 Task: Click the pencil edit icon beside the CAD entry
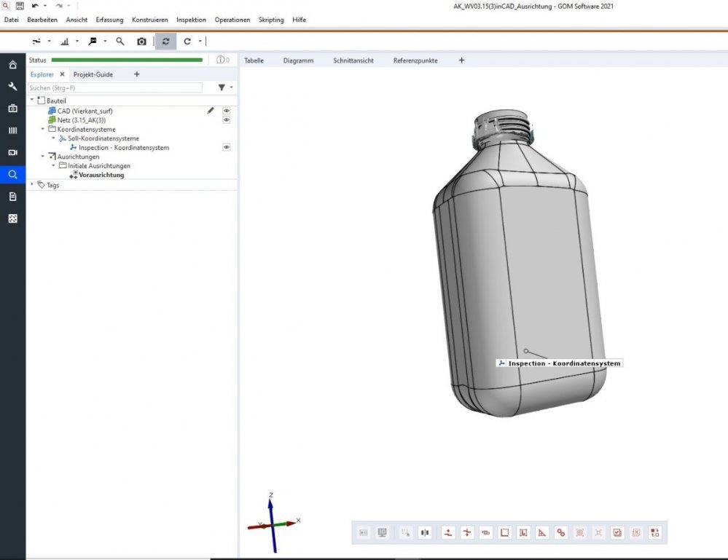coord(211,111)
